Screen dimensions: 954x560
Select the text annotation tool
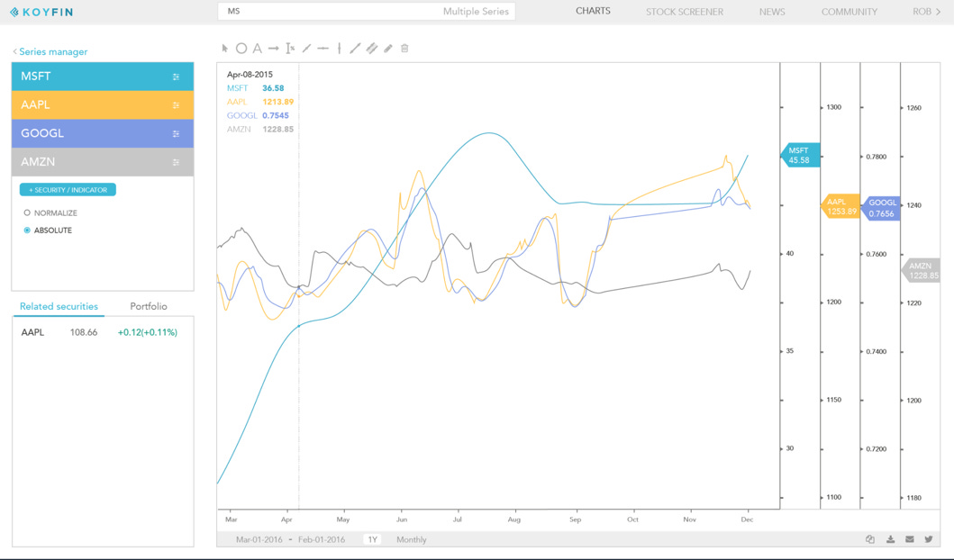coord(258,48)
